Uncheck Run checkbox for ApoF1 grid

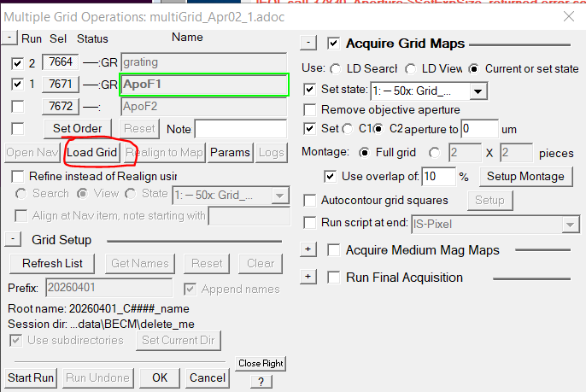point(17,85)
